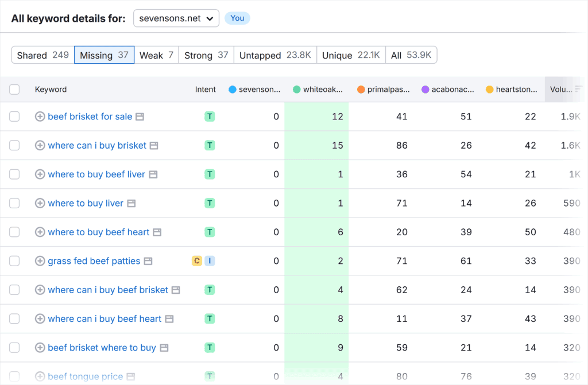Switch to the Shared keywords tab
Screen dimensions: 588x385
coord(42,55)
